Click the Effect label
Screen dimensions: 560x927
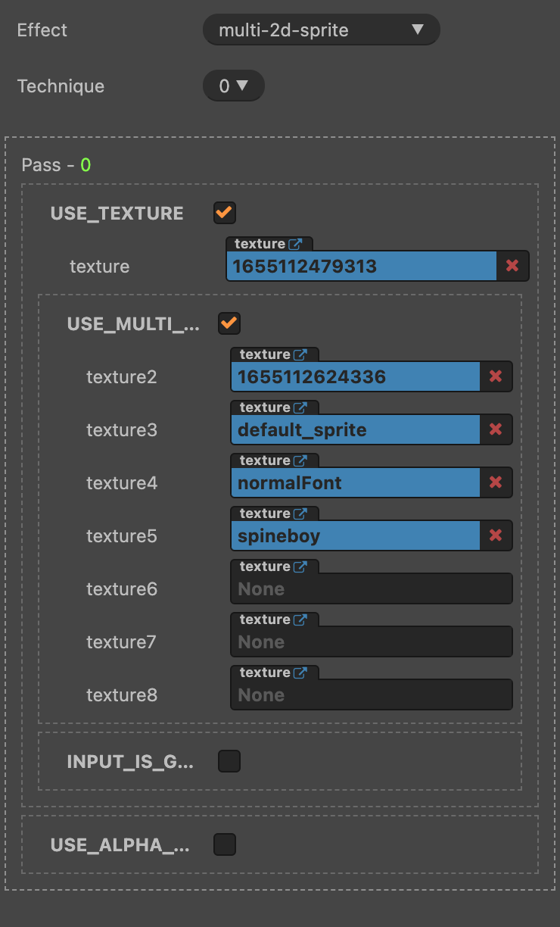point(42,30)
